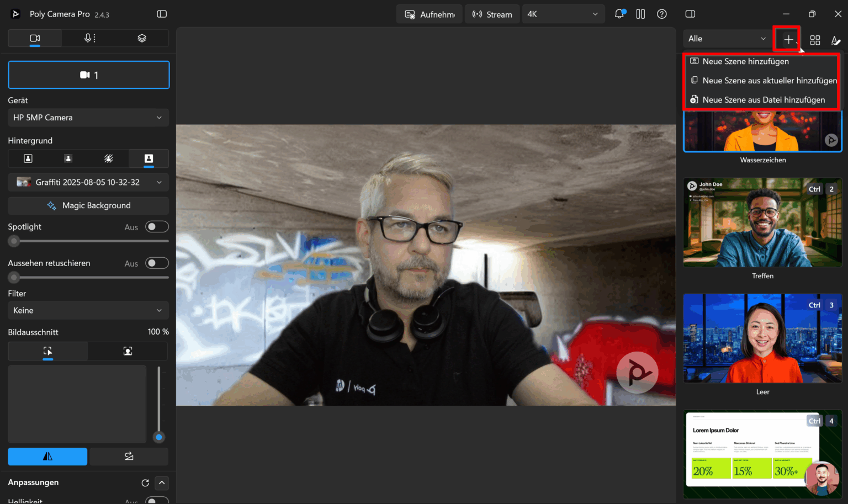Reset the Anpassungen adjustments
Image resolution: width=848 pixels, height=504 pixels.
pyautogui.click(x=145, y=482)
